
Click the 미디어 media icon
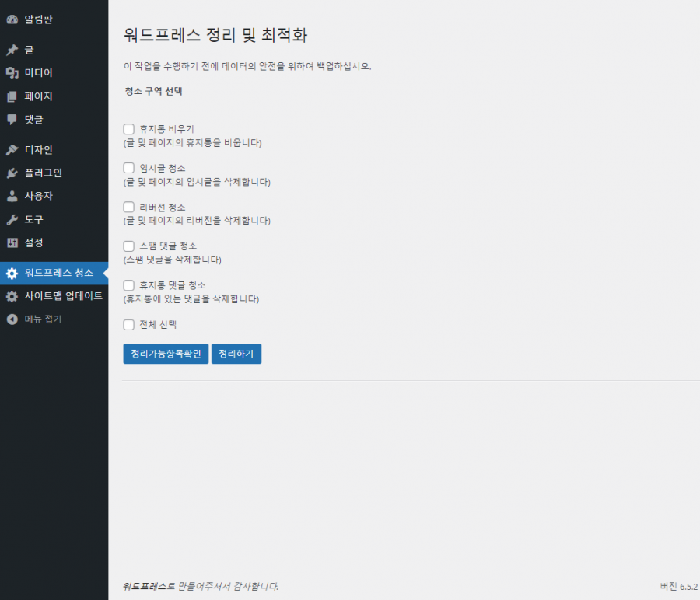(12, 73)
